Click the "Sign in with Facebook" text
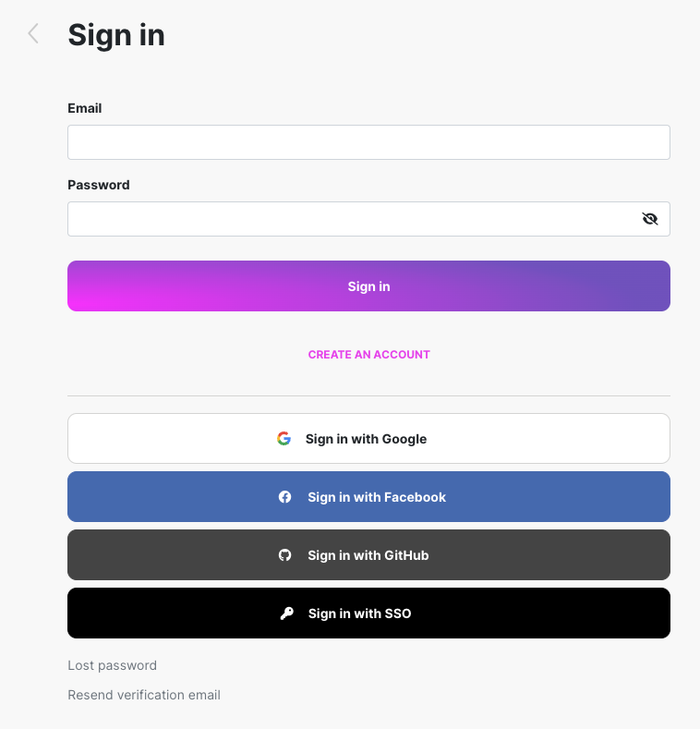This screenshot has height=729, width=700. (x=377, y=497)
